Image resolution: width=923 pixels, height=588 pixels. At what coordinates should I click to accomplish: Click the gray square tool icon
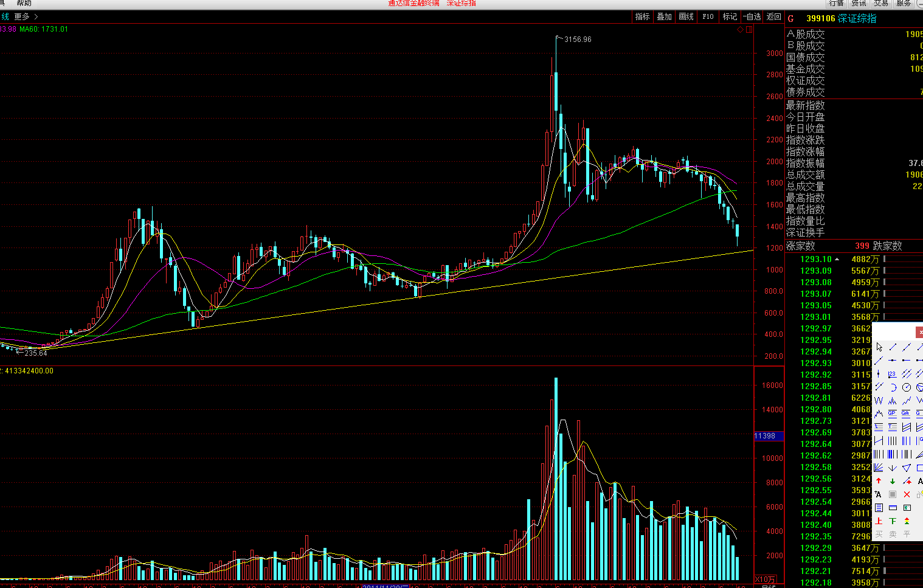pos(892,494)
